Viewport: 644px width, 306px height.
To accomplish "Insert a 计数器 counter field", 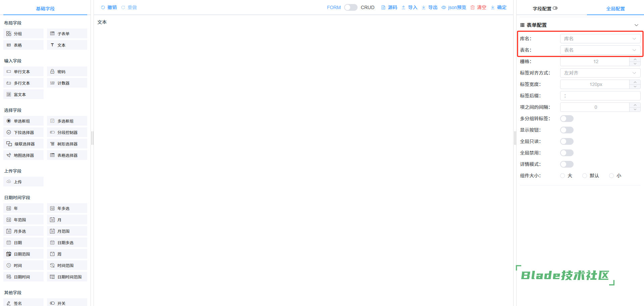I will click(67, 83).
